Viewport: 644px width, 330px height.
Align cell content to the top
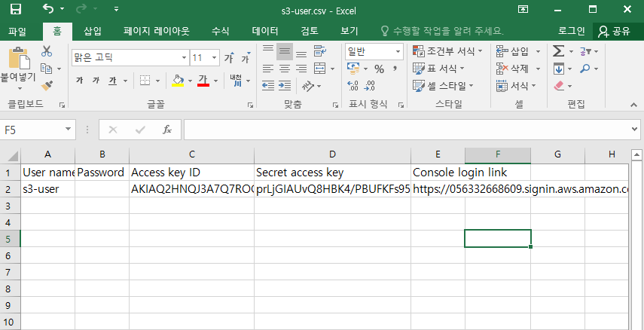(268, 50)
